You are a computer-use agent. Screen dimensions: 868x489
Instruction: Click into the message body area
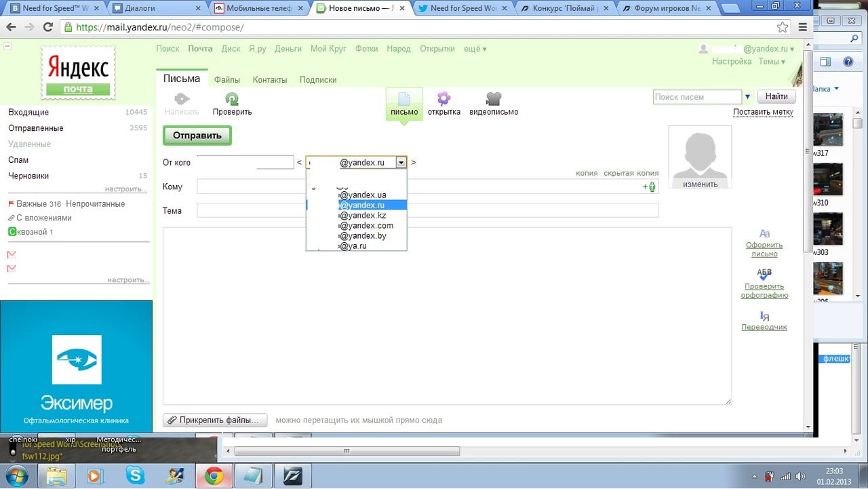(447, 315)
